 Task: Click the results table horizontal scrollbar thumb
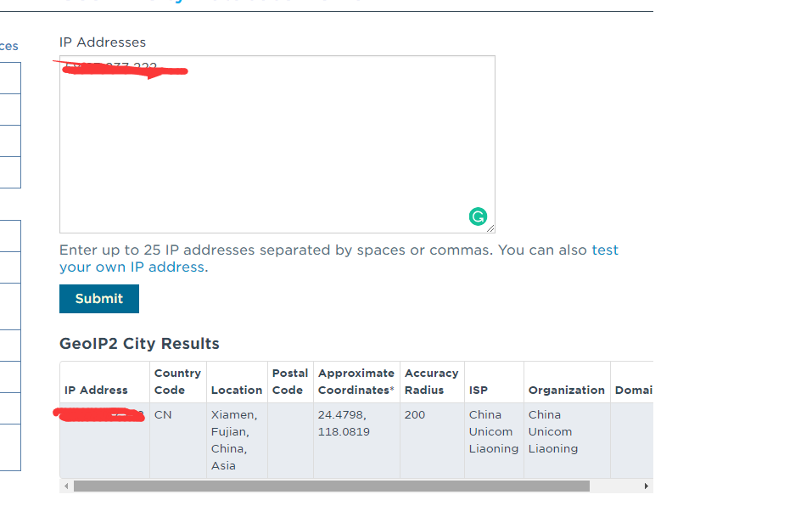pos(332,486)
